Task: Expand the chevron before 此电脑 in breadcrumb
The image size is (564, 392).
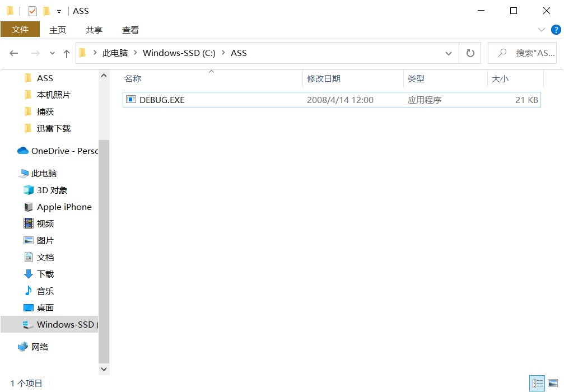Action: [x=95, y=53]
